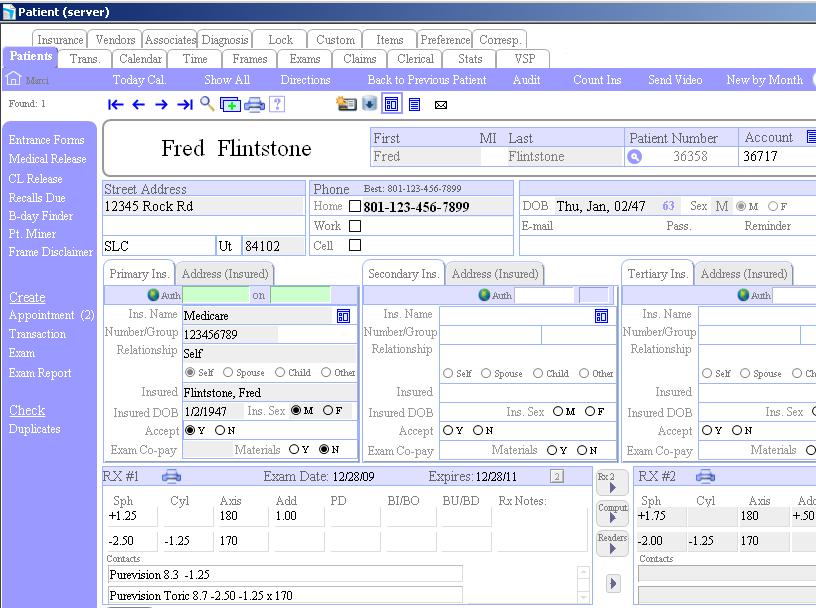Check the Work phone checkbox
The width and height of the screenshot is (816, 608).
point(354,226)
